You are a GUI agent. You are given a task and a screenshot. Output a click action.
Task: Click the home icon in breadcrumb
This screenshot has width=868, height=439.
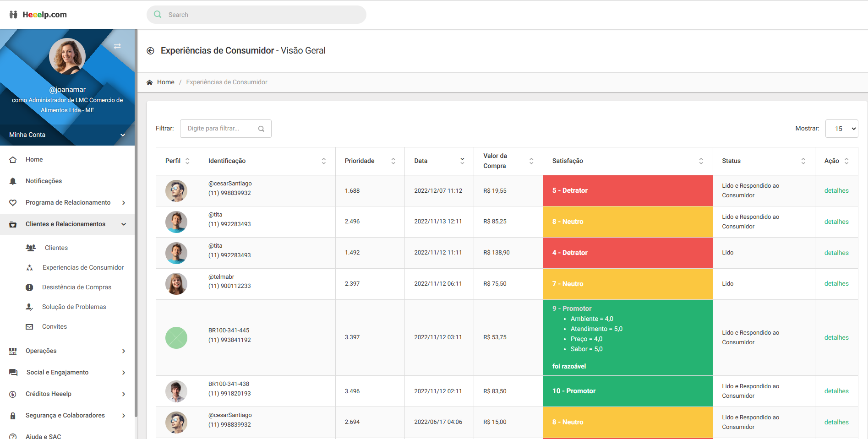149,82
